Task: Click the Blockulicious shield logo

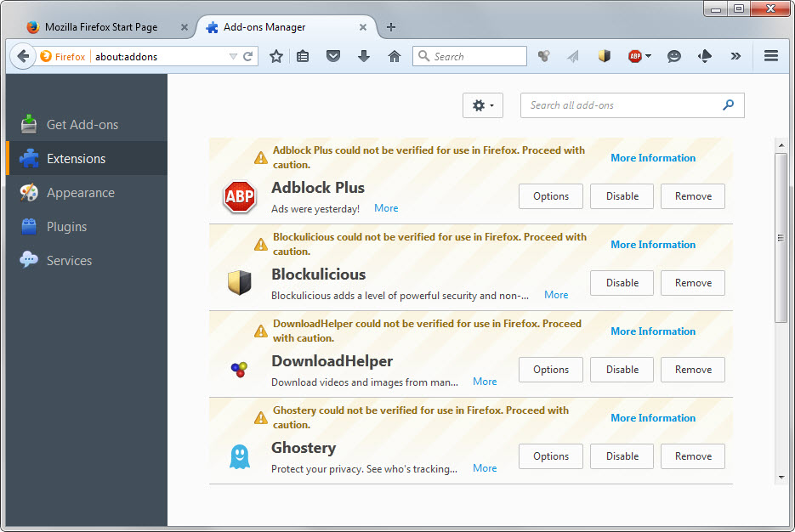Action: 239,283
